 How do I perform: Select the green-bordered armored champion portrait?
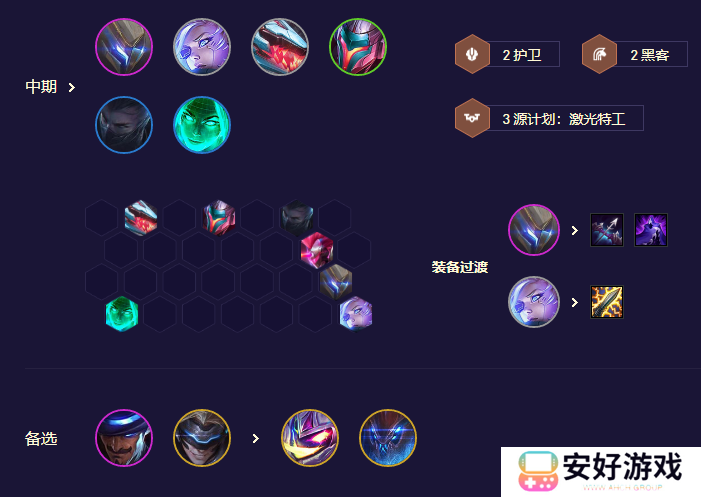point(358,47)
